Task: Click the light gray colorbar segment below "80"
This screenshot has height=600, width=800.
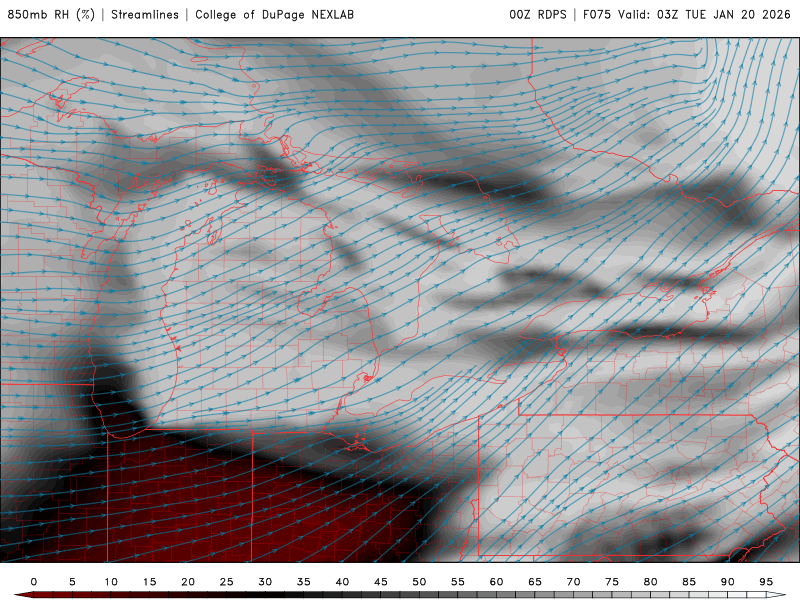Action: click(651, 595)
